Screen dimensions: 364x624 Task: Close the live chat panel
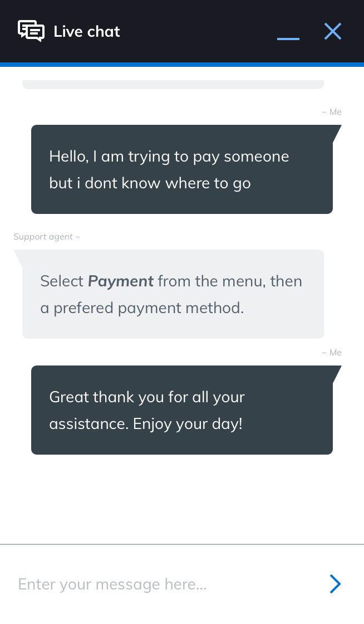[332, 31]
